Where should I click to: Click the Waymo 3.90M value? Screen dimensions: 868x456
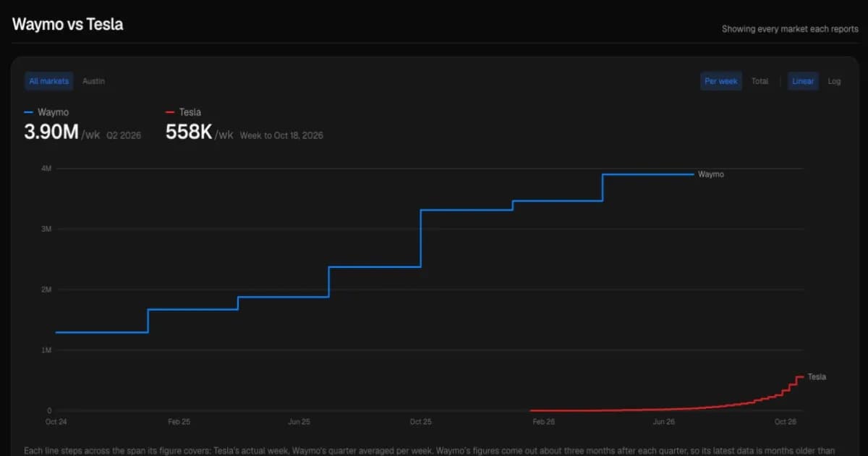(x=51, y=132)
